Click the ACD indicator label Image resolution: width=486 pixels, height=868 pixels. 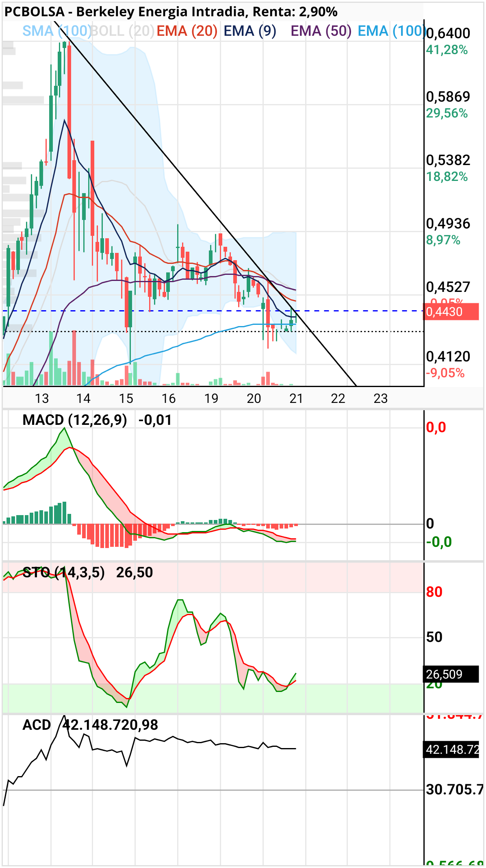[x=37, y=725]
